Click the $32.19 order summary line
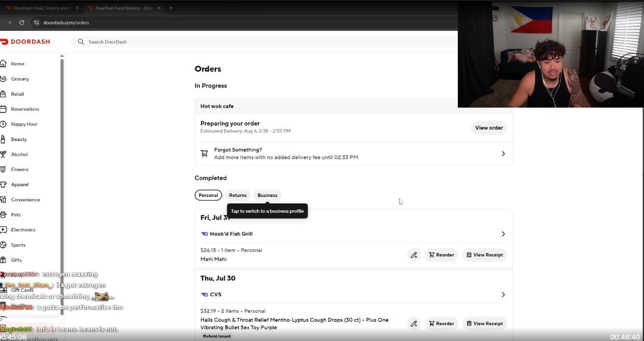644x341 pixels. (233, 311)
